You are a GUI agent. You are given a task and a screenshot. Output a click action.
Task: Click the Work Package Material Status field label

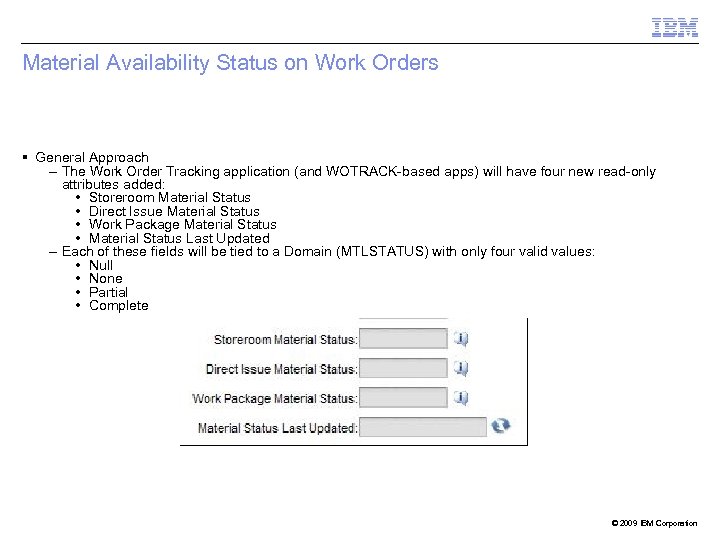[275, 398]
